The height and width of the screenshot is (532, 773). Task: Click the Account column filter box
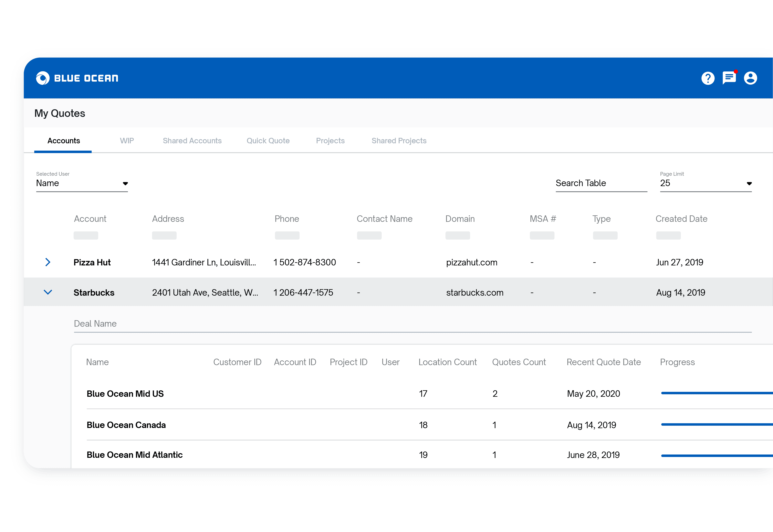pyautogui.click(x=86, y=236)
